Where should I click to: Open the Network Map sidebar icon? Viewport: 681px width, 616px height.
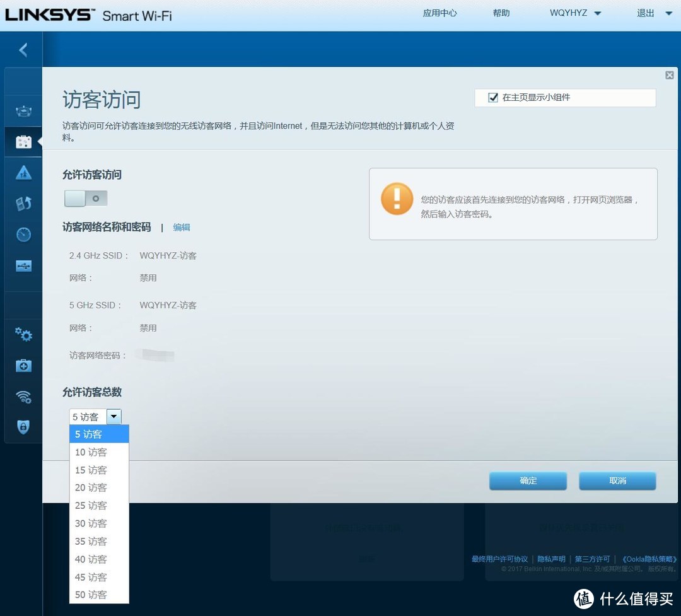click(x=23, y=110)
